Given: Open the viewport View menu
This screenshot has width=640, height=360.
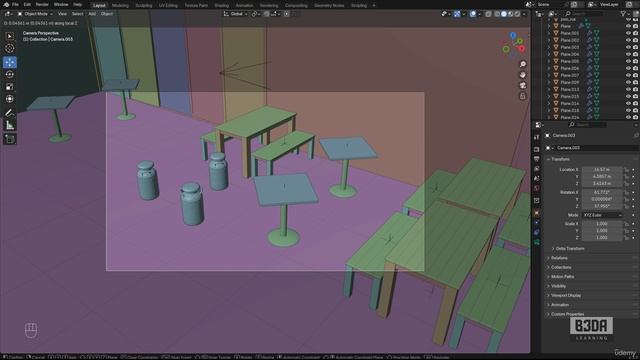Looking at the screenshot, I should tap(62, 14).
